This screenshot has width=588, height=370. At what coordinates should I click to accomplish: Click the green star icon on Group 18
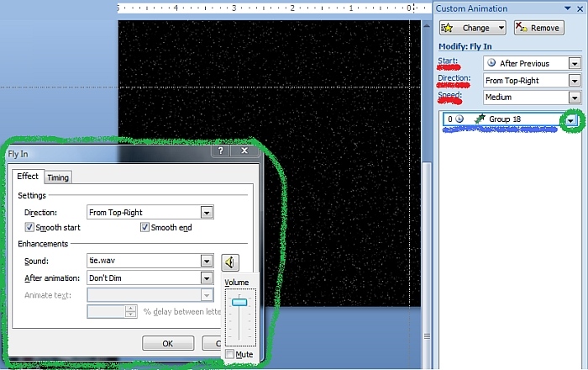point(480,119)
